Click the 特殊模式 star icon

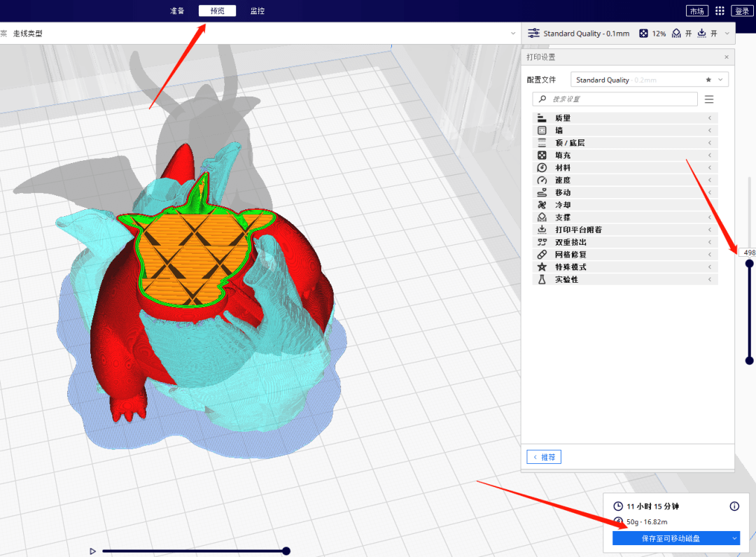(x=542, y=267)
